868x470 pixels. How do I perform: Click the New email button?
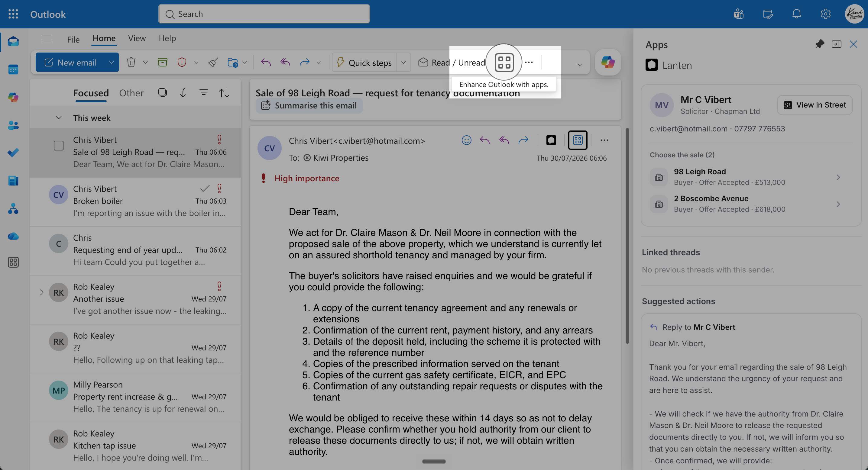click(71, 62)
